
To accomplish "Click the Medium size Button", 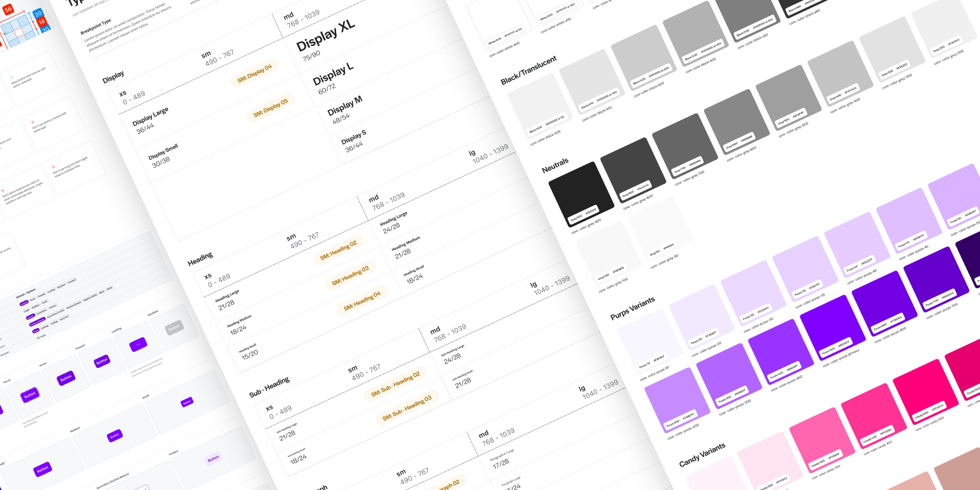I will (115, 435).
